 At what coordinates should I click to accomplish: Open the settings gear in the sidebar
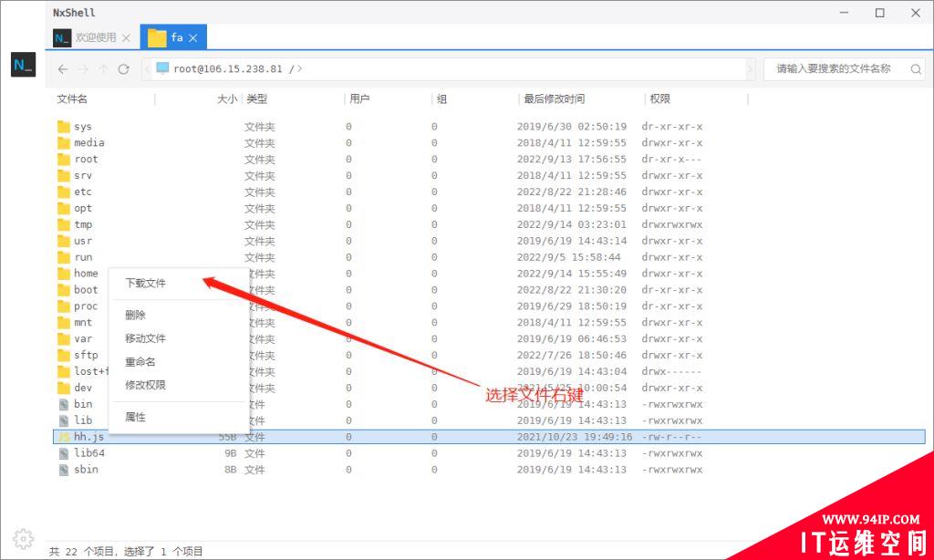point(23,538)
